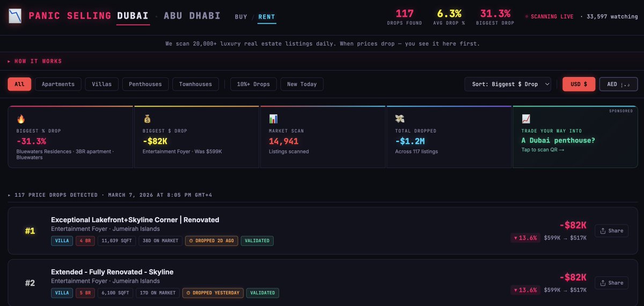Click the '6.3% Avg Drop' stat

449,17
